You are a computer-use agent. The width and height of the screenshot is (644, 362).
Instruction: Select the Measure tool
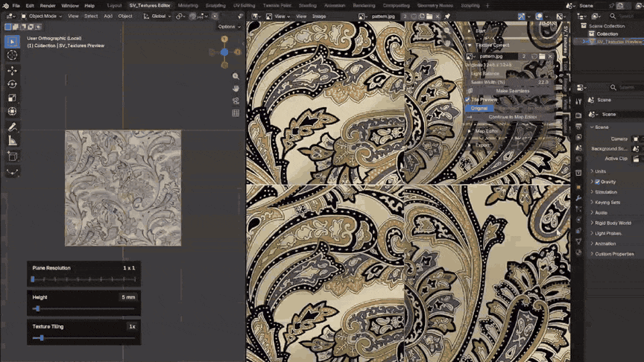pos(13,141)
